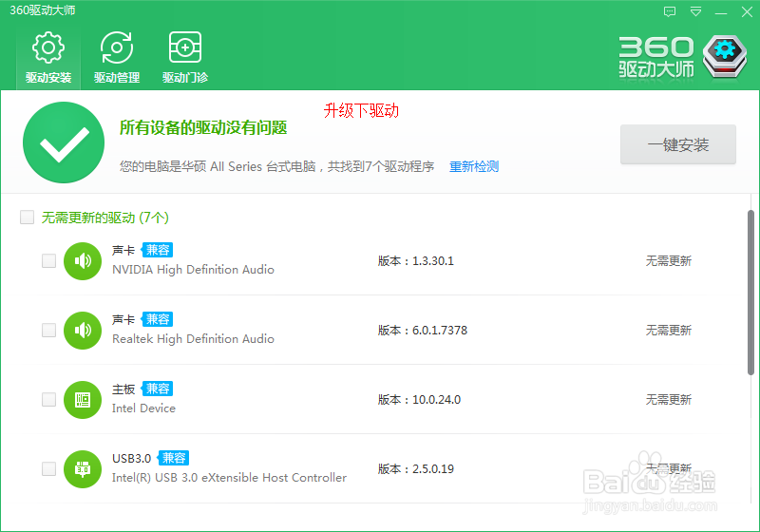The width and height of the screenshot is (760, 532).
Task: Click the 无需更新的驱动 (7个) group label
Action: [105, 218]
